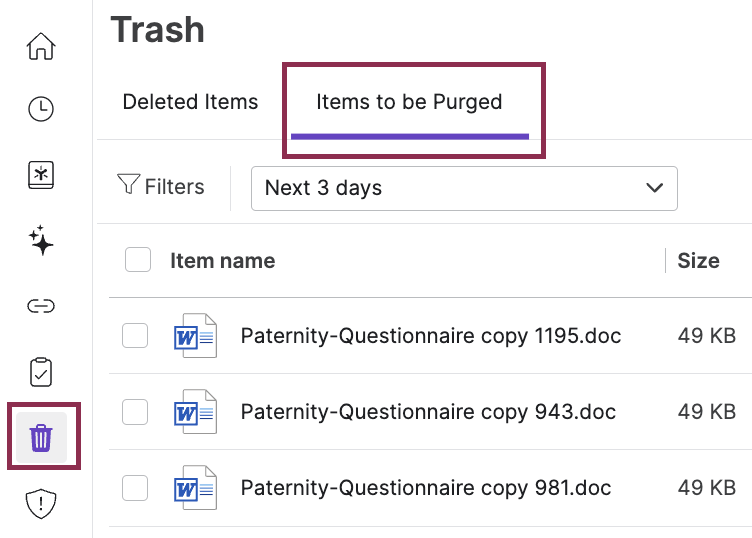Open the shared links chain icon
The width and height of the screenshot is (752, 538).
[x=41, y=306]
